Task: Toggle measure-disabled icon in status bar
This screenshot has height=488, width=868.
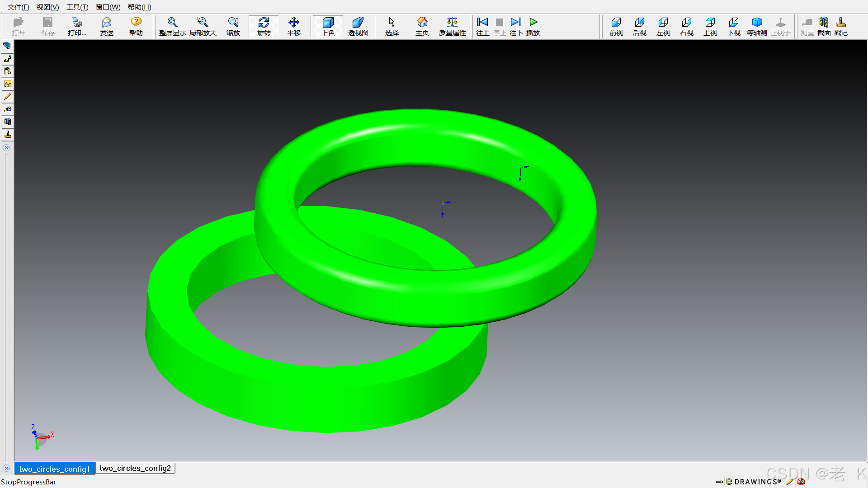Action: 801,482
